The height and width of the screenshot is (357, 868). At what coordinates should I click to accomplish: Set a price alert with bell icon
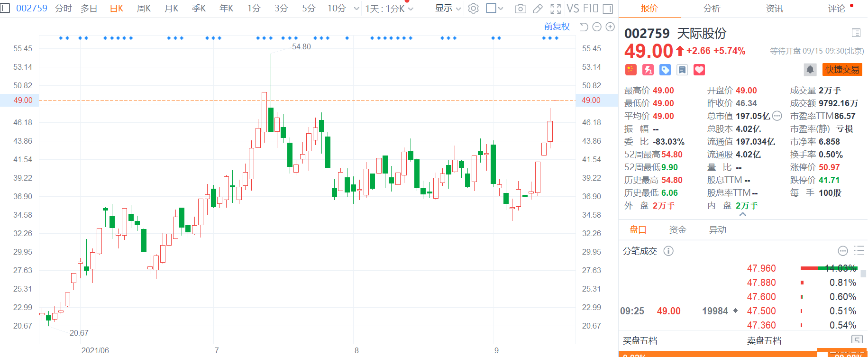(810, 70)
